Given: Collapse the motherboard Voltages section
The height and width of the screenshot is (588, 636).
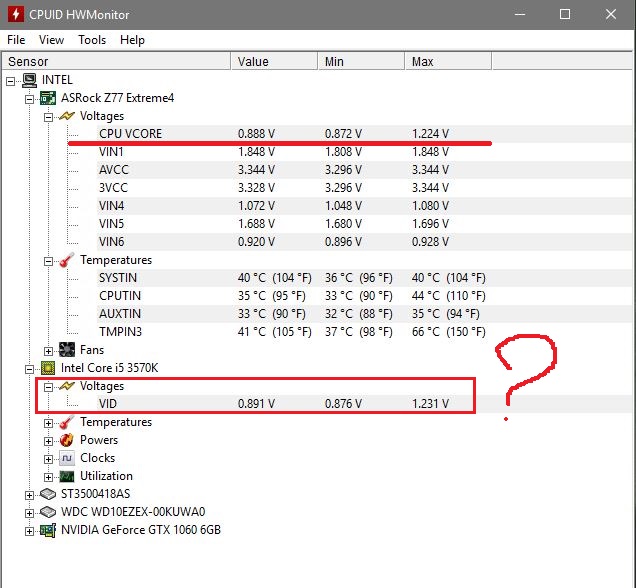Looking at the screenshot, I should point(48,117).
